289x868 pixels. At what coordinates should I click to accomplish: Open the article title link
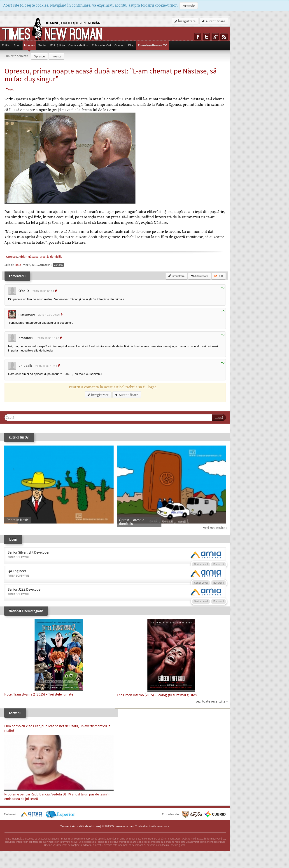coord(110,75)
